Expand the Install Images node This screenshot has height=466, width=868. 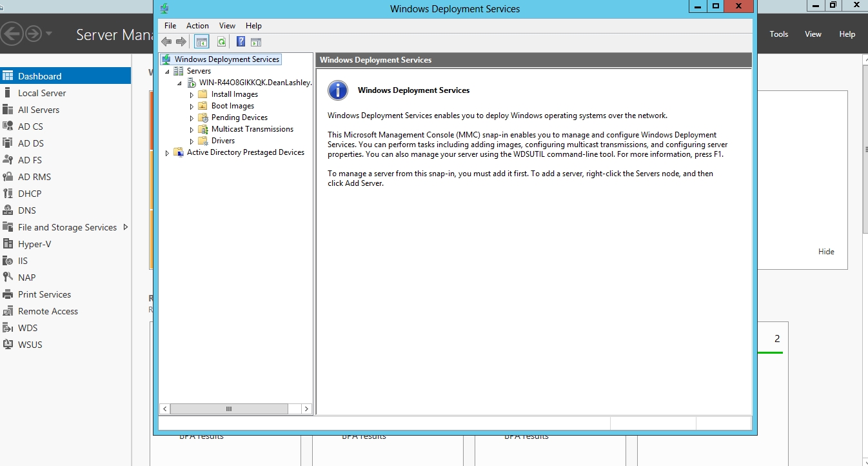[x=192, y=95]
